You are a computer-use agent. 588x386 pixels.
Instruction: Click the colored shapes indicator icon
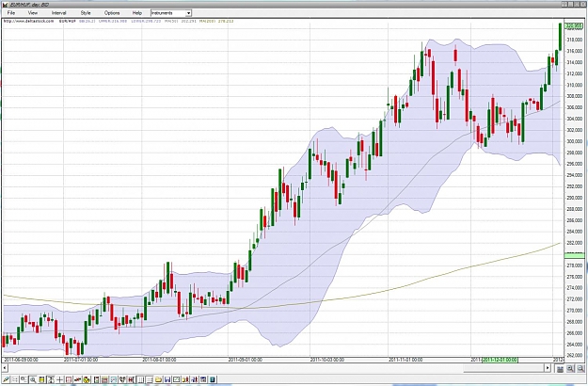87,379
